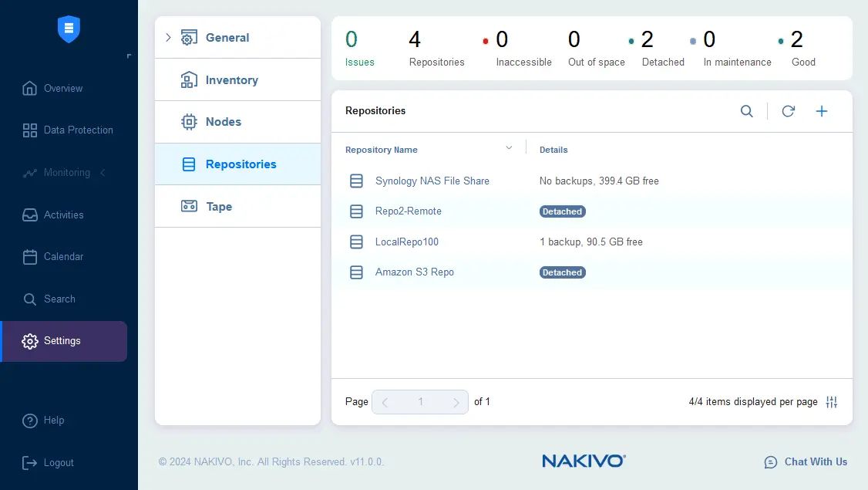This screenshot has height=490, width=868.
Task: Collapse the sidebar with corner toggle
Action: click(129, 56)
